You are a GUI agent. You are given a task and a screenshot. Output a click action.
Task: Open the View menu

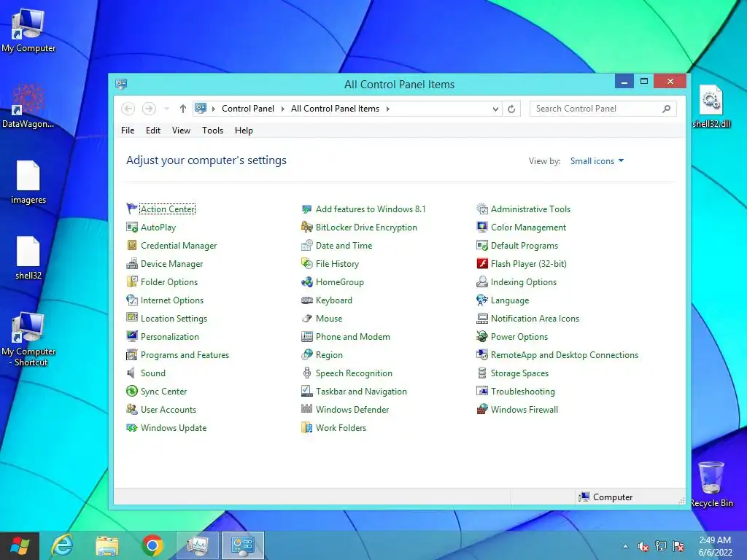pos(181,130)
